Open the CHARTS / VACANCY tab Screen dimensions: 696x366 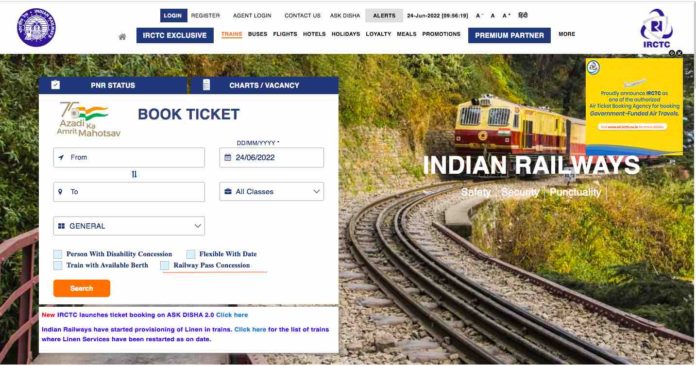point(264,85)
